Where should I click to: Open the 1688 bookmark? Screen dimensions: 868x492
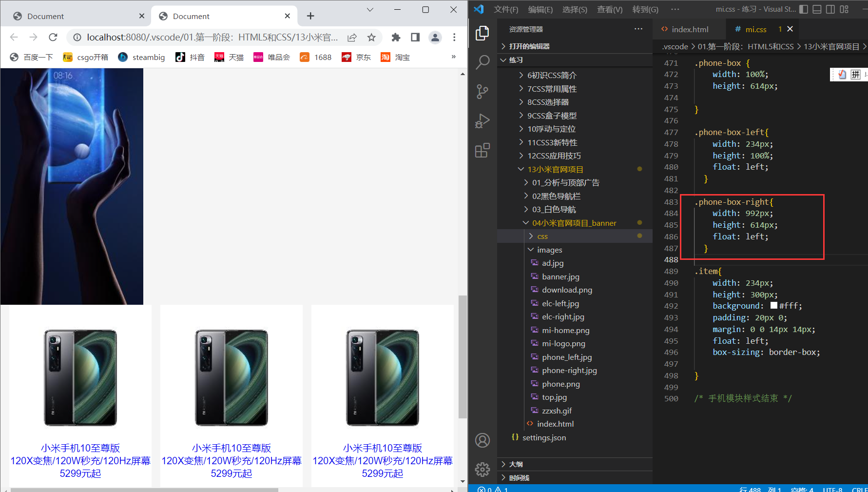(315, 57)
